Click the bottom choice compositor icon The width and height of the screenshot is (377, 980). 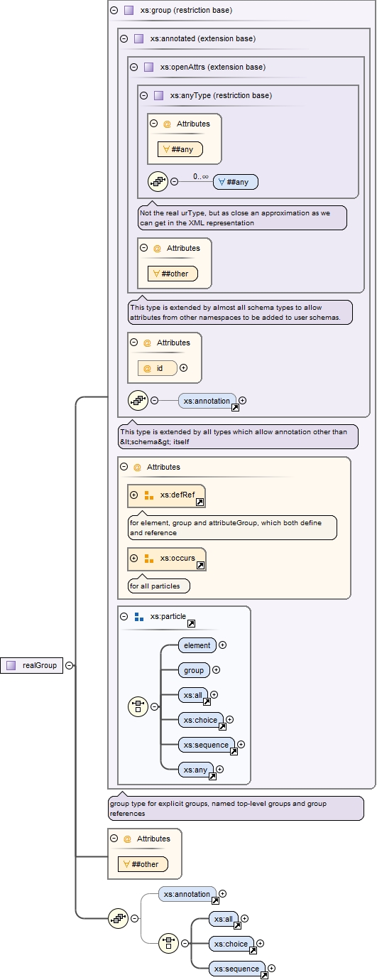click(x=168, y=943)
